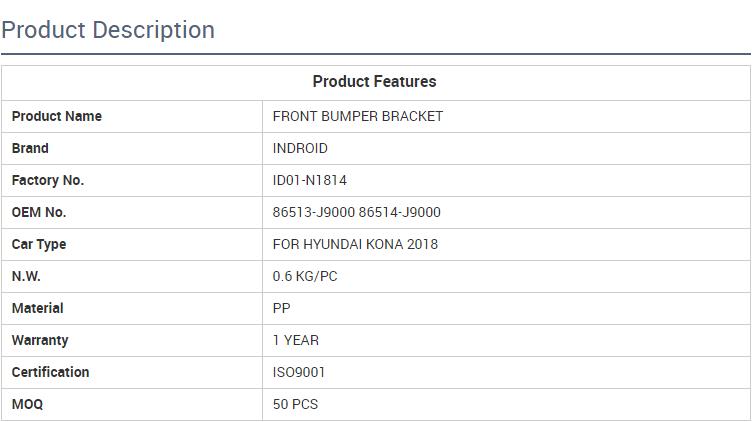The image size is (753, 422).
Task: Click the Product Features table header
Action: [374, 82]
